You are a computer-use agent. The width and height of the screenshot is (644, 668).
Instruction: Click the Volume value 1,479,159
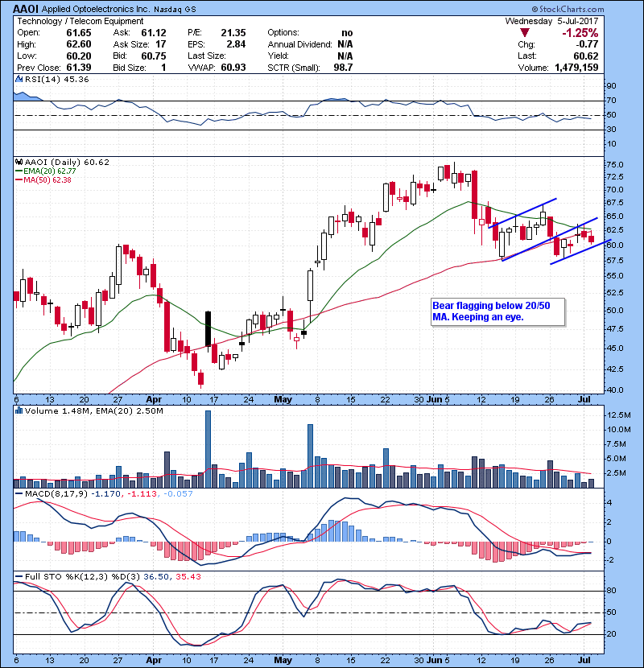pos(576,68)
